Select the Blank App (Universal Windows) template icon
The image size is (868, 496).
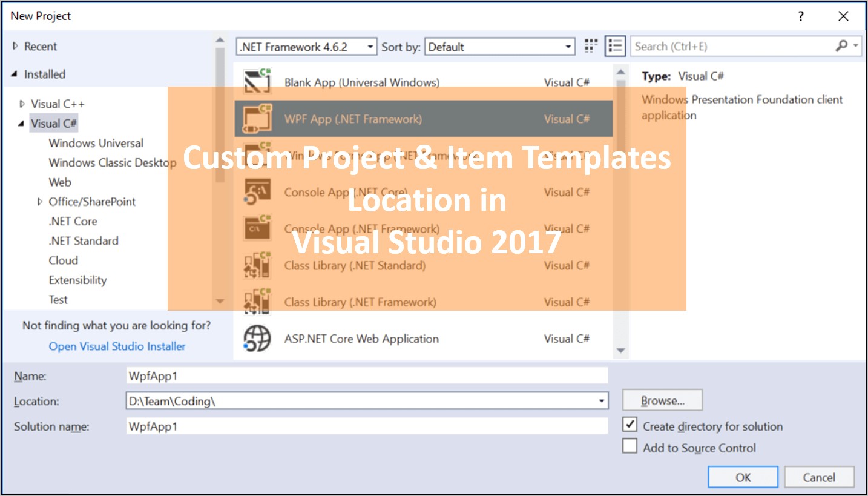[x=257, y=82]
